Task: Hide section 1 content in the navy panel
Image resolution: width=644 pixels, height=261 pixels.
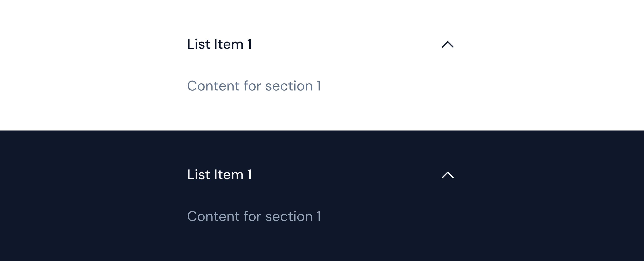Action: coord(448,175)
